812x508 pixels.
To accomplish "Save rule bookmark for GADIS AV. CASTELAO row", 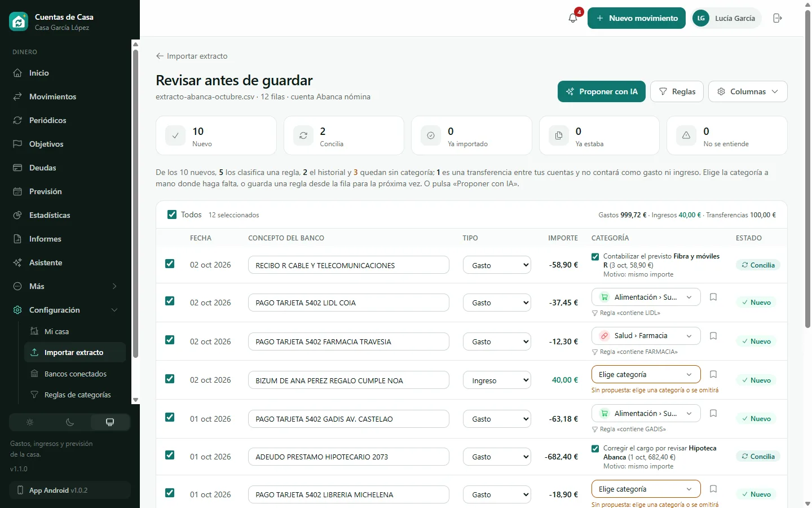I will [713, 413].
